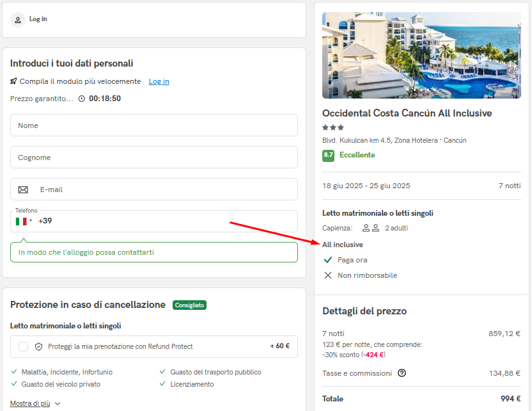This screenshot has width=532, height=411.
Task: Click the + 60 € price label
Action: pos(279,346)
